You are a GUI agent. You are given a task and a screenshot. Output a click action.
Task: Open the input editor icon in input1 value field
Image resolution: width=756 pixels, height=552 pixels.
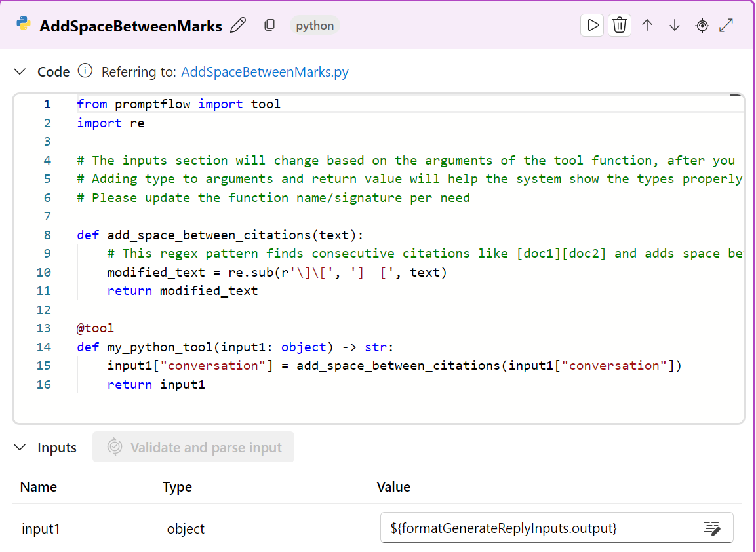711,528
